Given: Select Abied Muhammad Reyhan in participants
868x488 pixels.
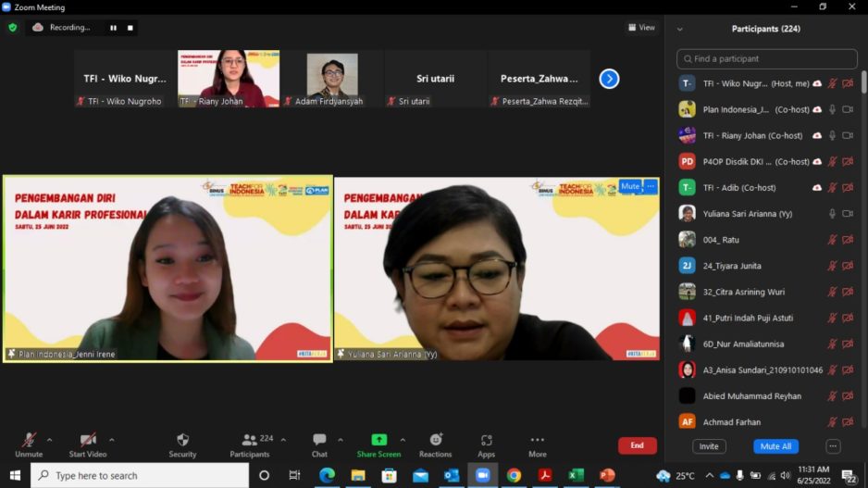Looking at the screenshot, I should pyautogui.click(x=767, y=396).
